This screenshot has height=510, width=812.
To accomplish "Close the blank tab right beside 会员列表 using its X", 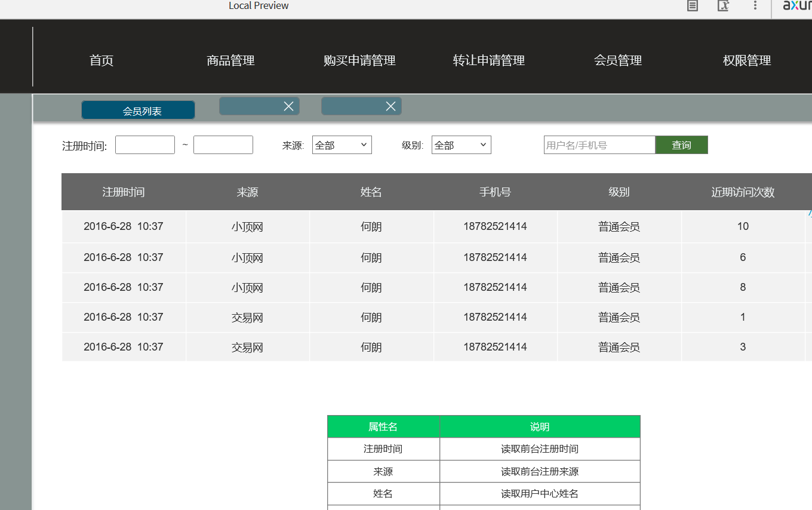I will [288, 106].
